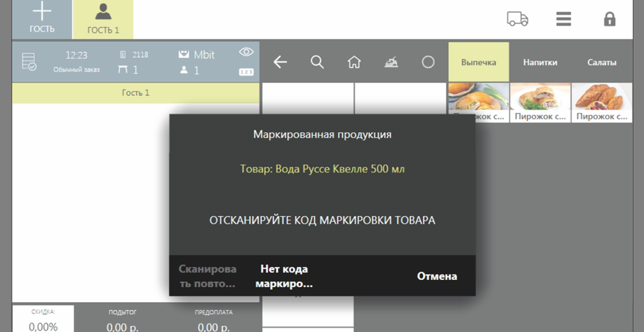Open deliveries via the truck icon
The image size is (644, 332).
click(518, 19)
